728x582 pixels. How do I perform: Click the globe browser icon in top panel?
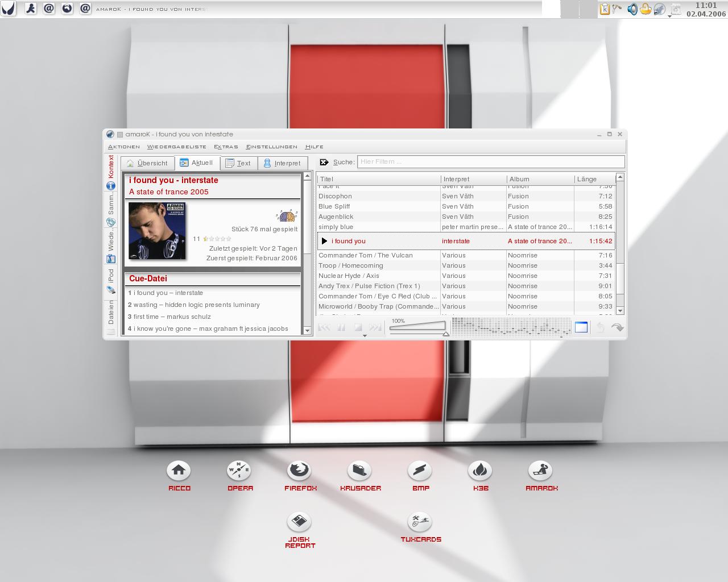(x=67, y=9)
